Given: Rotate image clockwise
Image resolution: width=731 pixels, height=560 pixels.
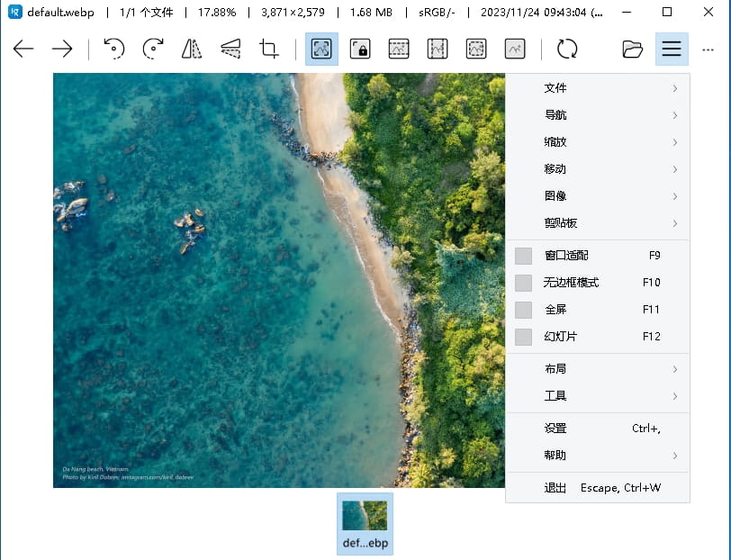Looking at the screenshot, I should click(x=153, y=49).
